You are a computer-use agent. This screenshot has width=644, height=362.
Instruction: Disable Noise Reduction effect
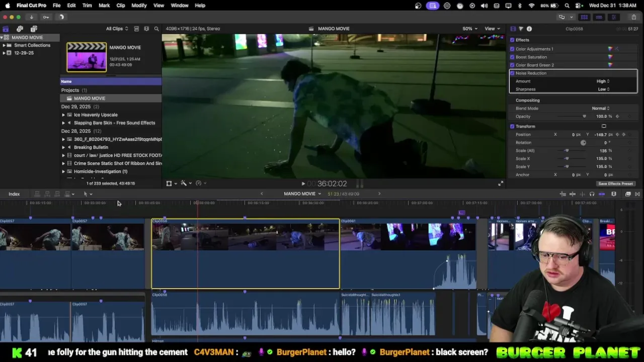[x=512, y=73]
